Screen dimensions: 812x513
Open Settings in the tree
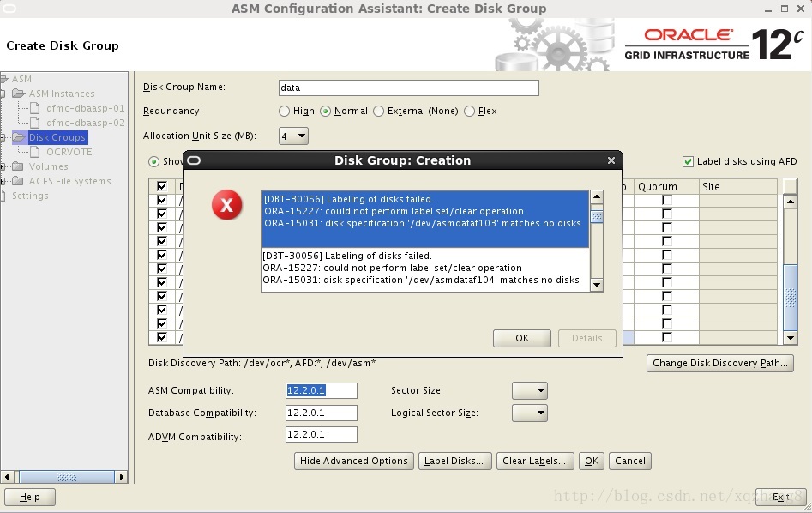click(30, 196)
